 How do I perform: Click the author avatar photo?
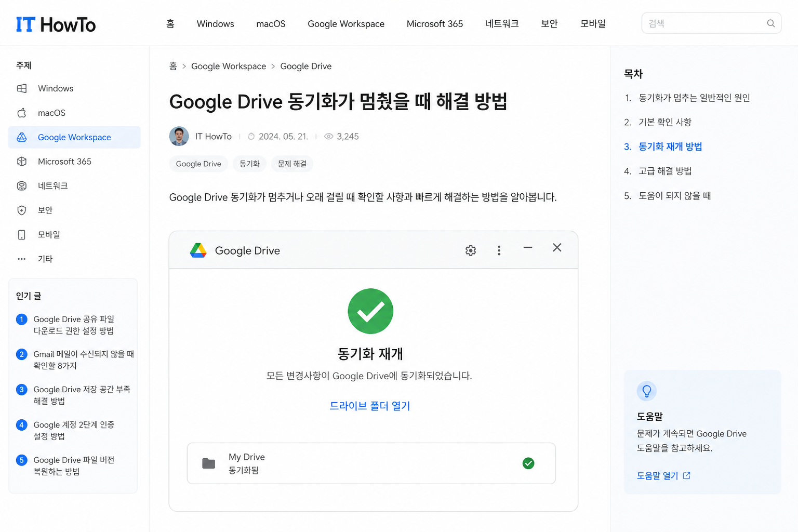tap(179, 136)
